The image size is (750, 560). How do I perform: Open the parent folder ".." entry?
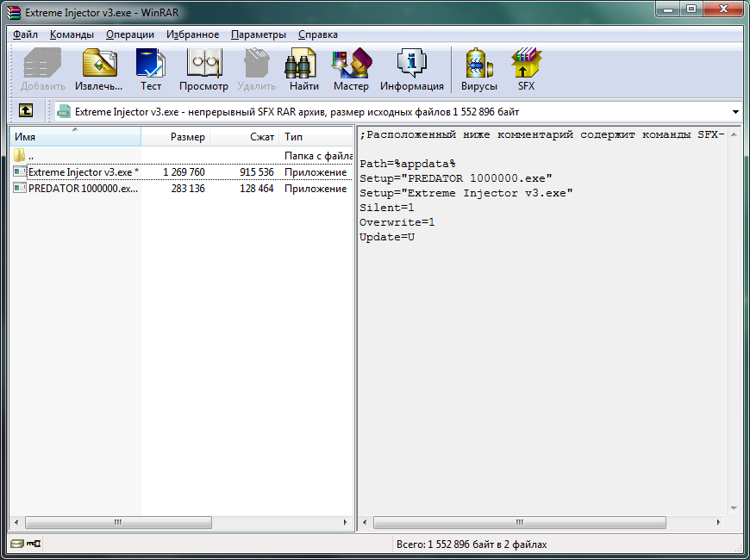coord(30,156)
